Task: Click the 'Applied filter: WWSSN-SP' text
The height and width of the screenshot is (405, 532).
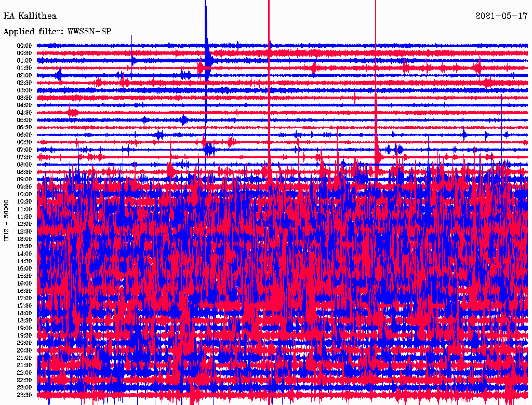Action: (57, 32)
